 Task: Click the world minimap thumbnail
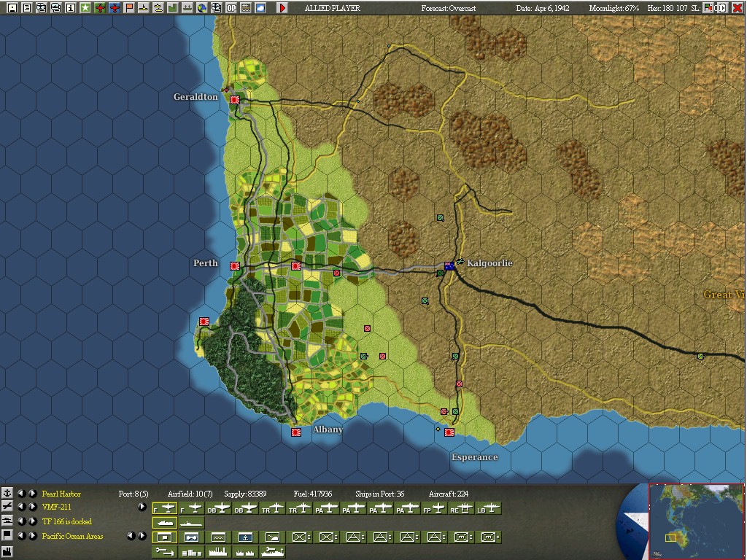coord(697,521)
